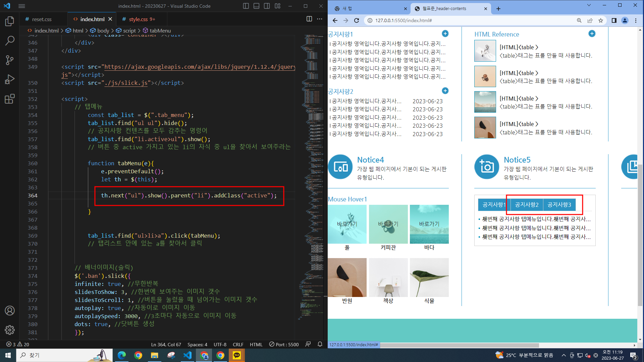
Task: Open the Run and Debug view
Action: pos(10,79)
